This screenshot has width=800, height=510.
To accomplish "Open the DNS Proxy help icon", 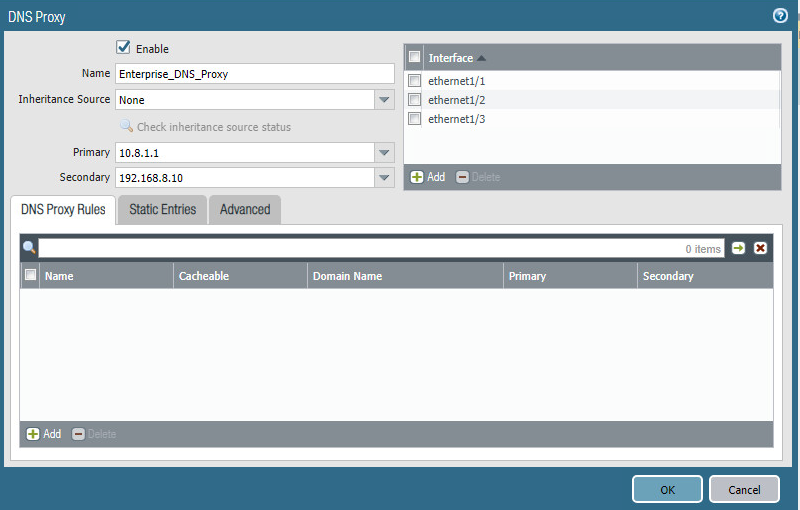I will [780, 15].
